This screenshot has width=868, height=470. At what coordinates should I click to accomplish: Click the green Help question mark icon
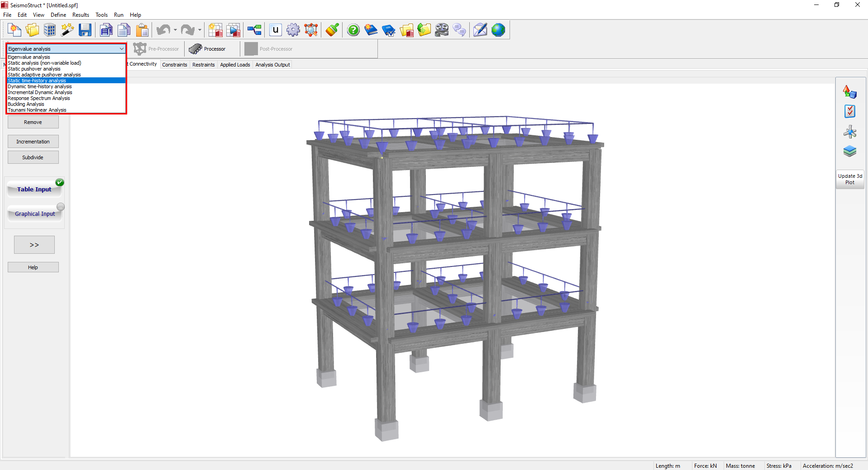[353, 30]
